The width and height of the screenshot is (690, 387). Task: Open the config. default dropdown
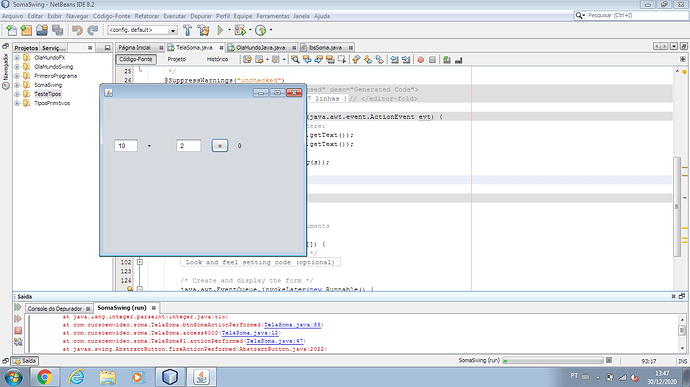tap(142, 30)
